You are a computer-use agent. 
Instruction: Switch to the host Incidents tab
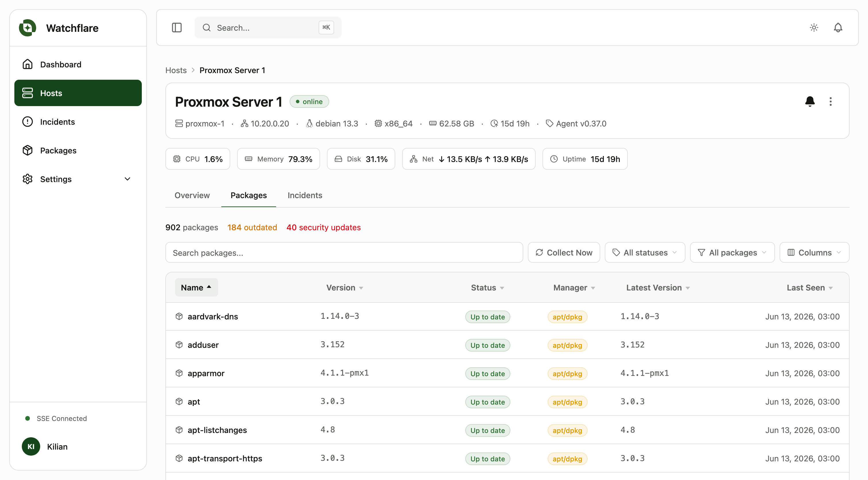coord(305,195)
